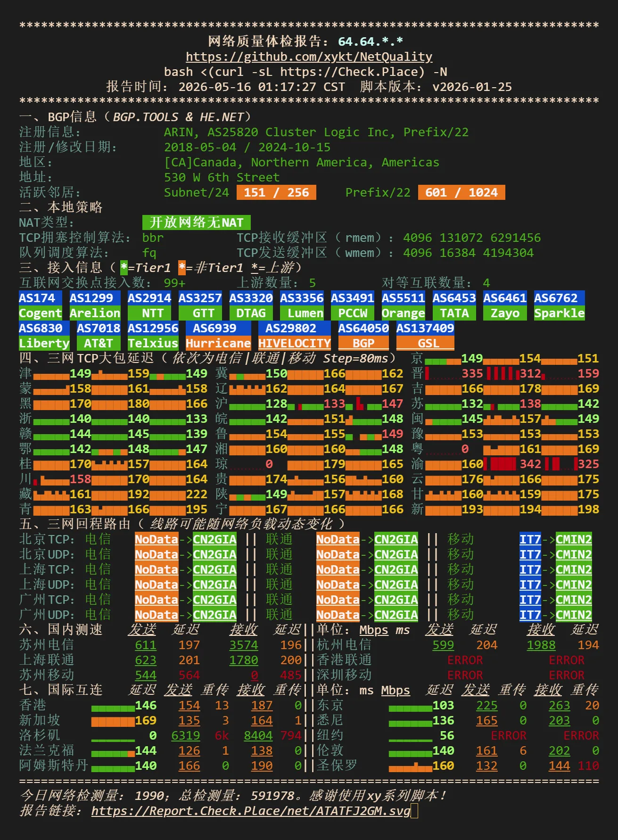Select the masked IP 64.64.*.* in title
Viewport: 618px width, 840px height.
[371, 41]
